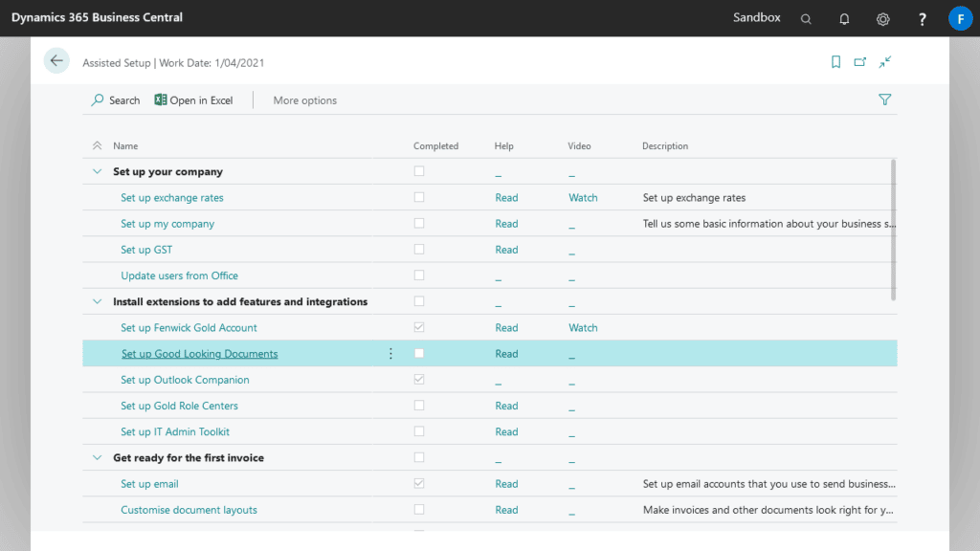
Task: Collapse the Set up your company group
Action: click(x=96, y=170)
